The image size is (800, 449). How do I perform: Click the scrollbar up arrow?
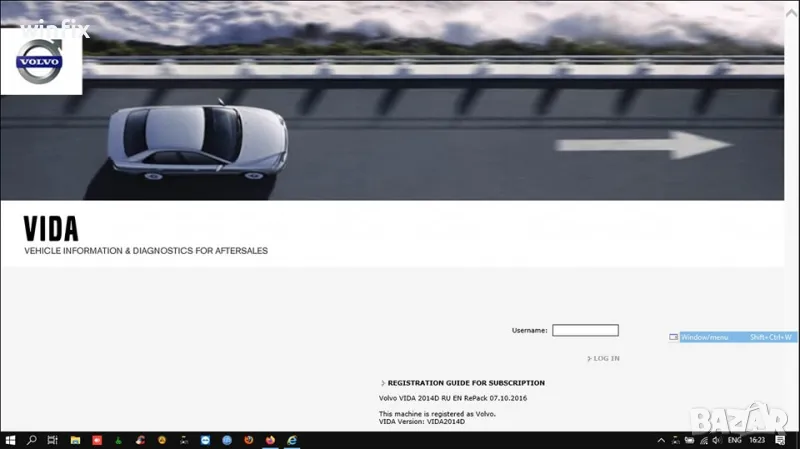792,14
